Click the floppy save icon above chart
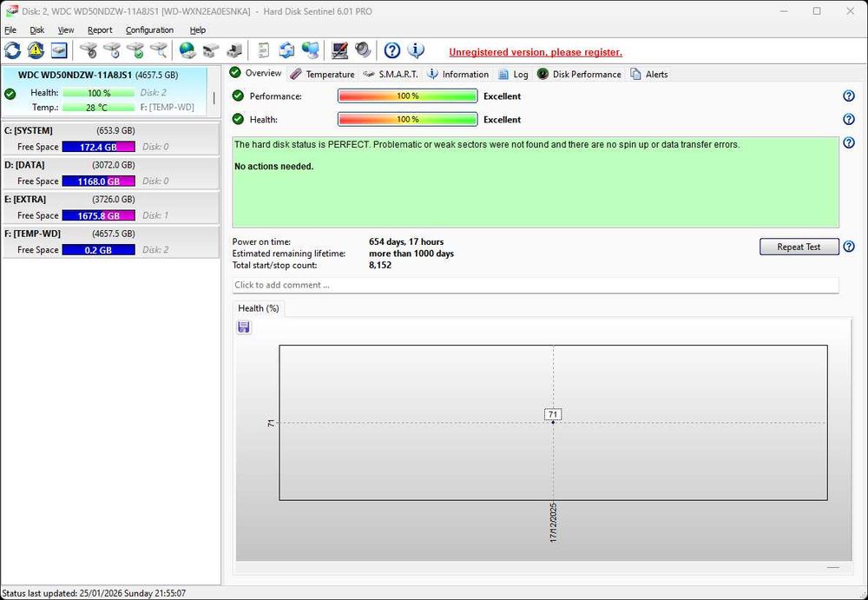The image size is (868, 600). pyautogui.click(x=244, y=327)
